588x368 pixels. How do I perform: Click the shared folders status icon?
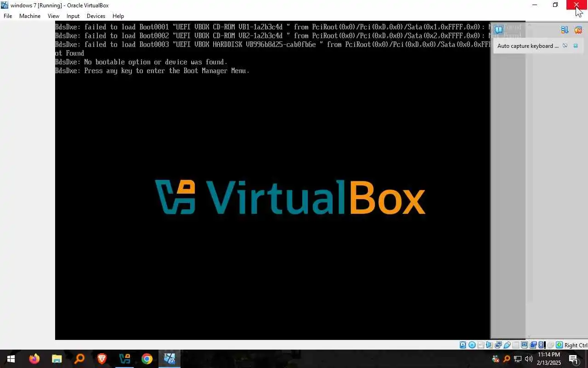pyautogui.click(x=515, y=345)
